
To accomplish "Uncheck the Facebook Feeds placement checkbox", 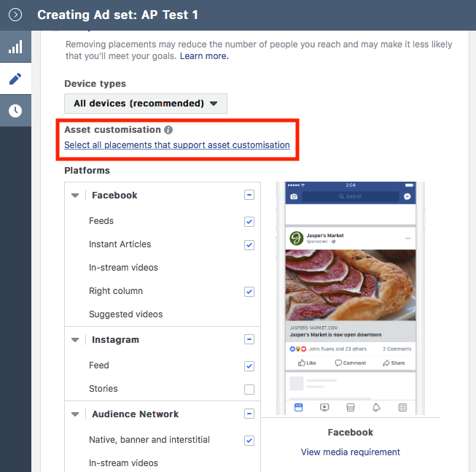I will [249, 222].
